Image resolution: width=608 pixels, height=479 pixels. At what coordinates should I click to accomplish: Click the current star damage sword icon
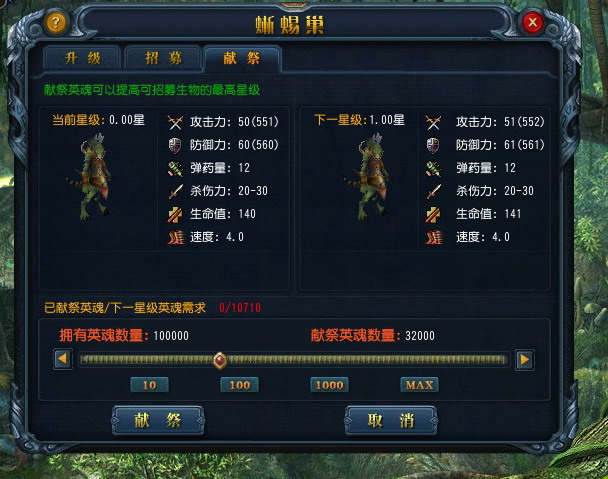(x=175, y=191)
